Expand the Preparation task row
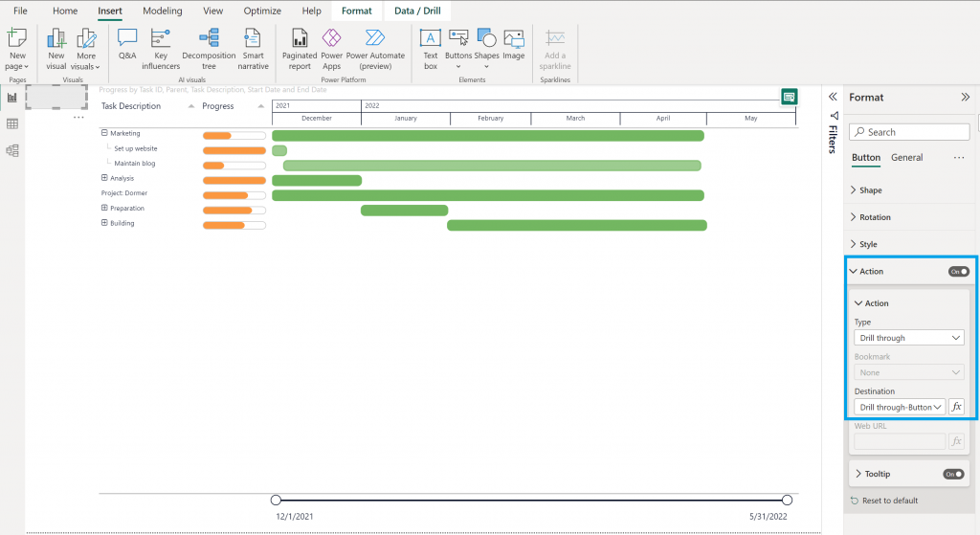Image resolution: width=980 pixels, height=535 pixels. (x=104, y=208)
